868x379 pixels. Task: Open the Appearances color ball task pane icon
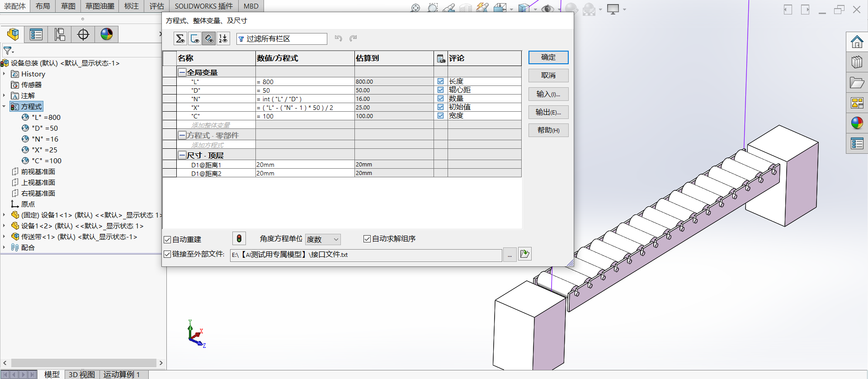(857, 123)
